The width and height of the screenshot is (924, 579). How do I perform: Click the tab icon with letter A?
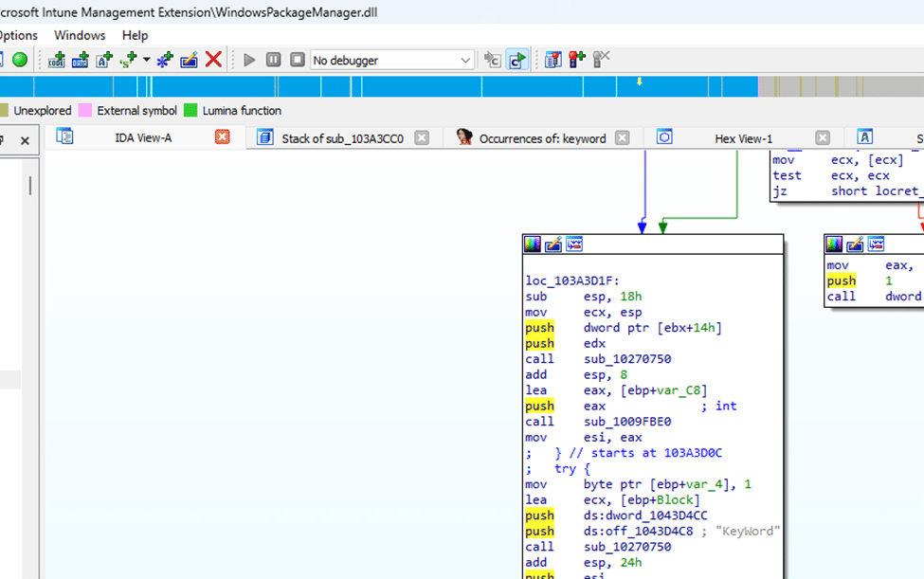[x=864, y=136]
